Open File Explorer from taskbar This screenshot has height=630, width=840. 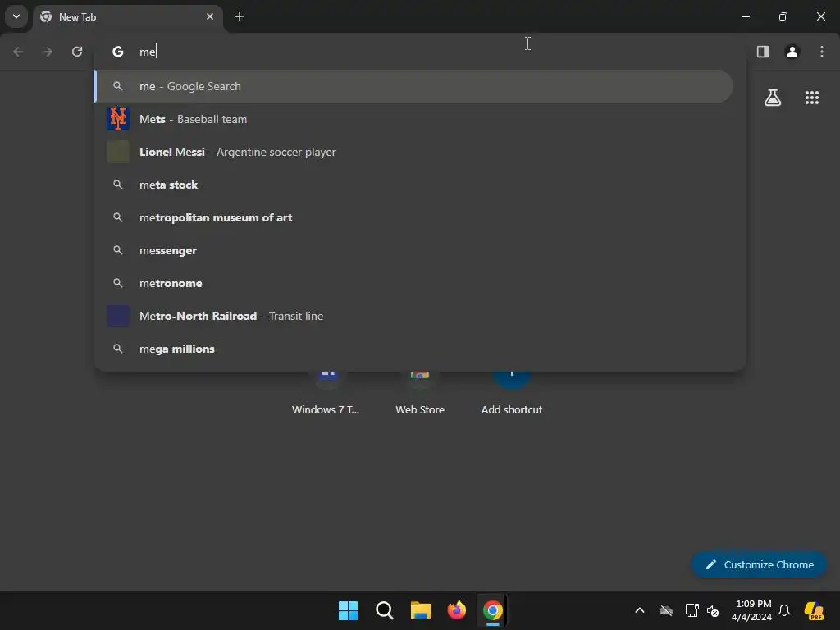click(421, 610)
